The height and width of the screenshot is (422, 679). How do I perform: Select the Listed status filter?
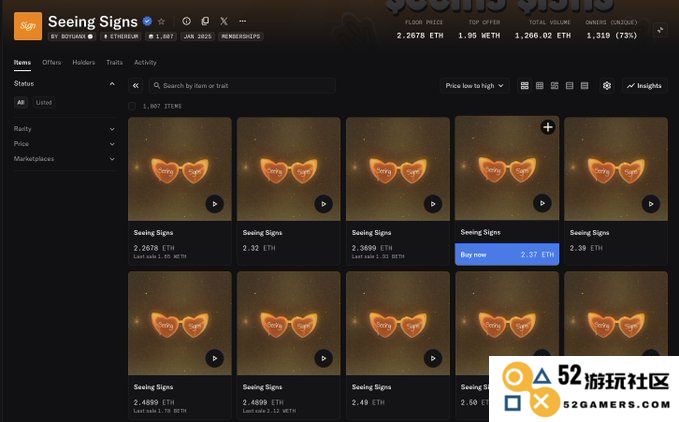pyautogui.click(x=44, y=103)
